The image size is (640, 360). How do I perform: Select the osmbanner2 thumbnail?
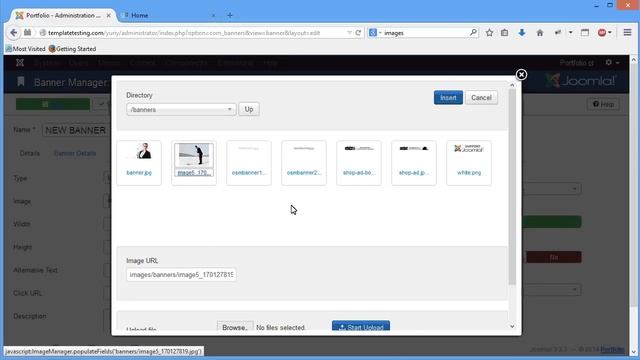click(x=304, y=163)
